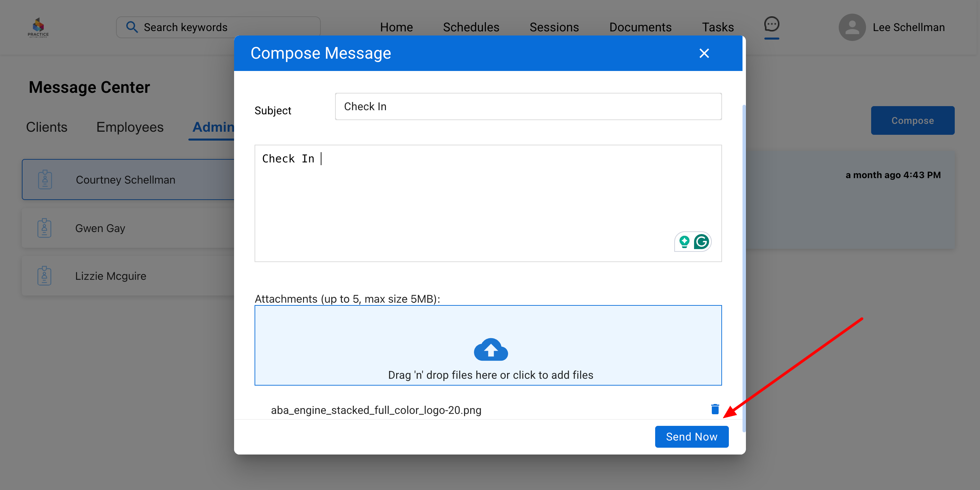Click the cloud upload icon
Screen dimensions: 980x490
pos(490,349)
